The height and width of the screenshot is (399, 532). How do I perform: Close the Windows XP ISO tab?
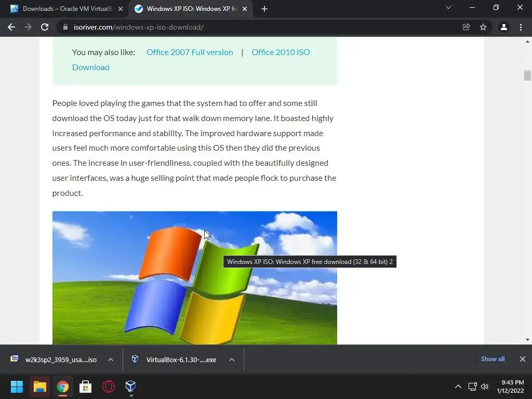click(x=245, y=9)
